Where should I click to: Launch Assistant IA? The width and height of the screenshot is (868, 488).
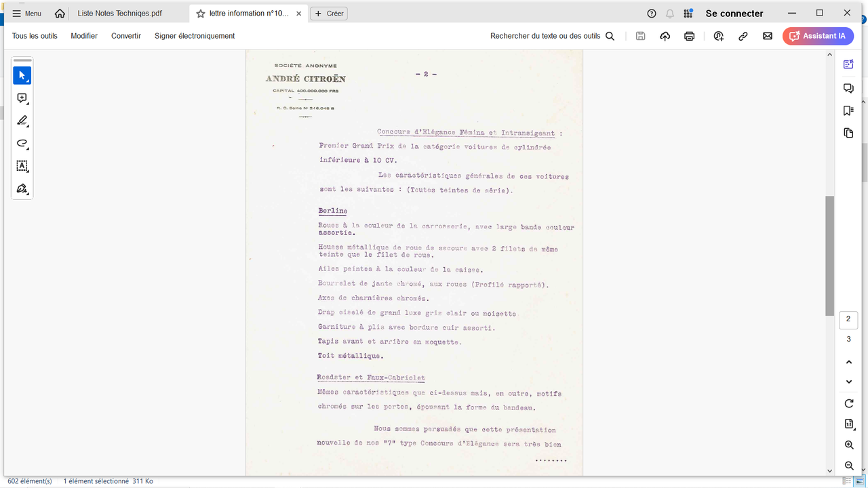[x=818, y=36]
